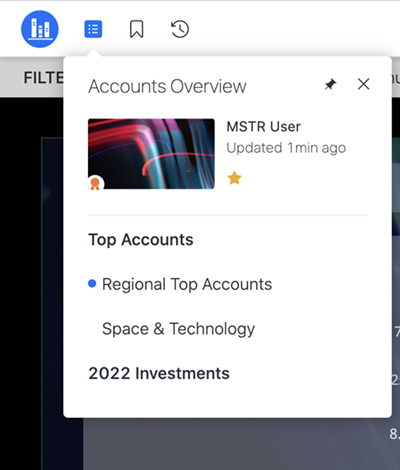The height and width of the screenshot is (470, 400).
Task: Go to Regional Top Accounts page
Action: tap(187, 284)
